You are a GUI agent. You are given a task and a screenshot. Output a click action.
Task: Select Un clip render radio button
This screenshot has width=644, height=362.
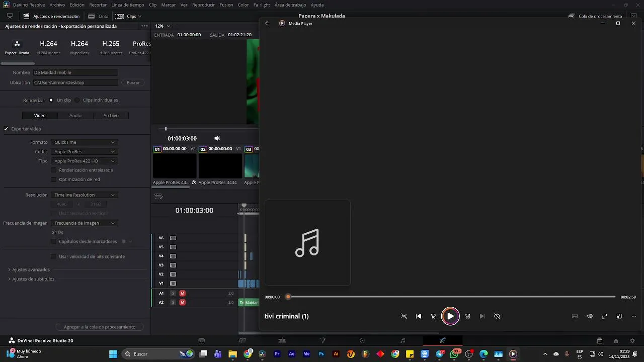tap(51, 100)
